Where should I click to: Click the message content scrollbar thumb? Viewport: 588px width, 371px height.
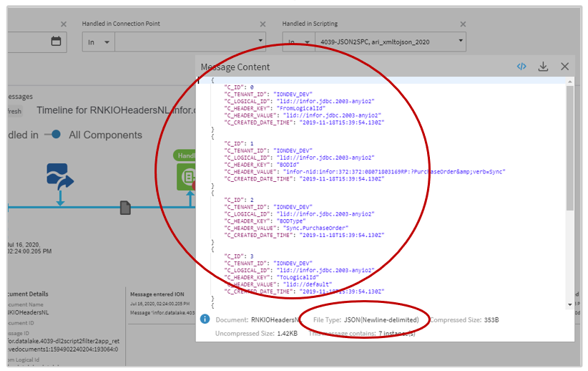pos(569,148)
